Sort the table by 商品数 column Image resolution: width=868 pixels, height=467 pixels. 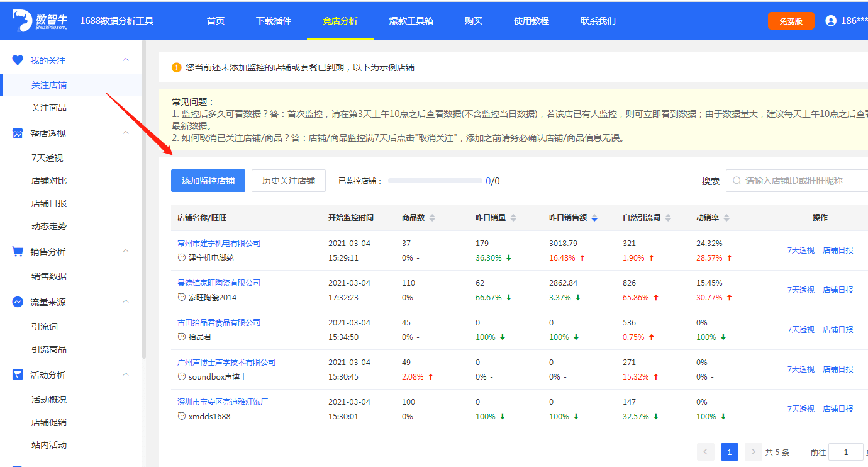[432, 218]
